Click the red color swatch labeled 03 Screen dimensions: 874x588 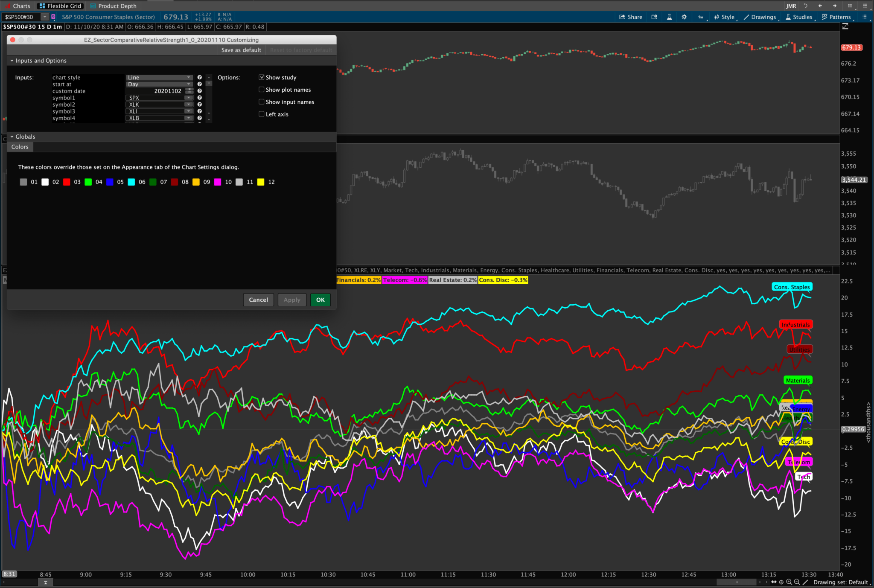(x=67, y=182)
